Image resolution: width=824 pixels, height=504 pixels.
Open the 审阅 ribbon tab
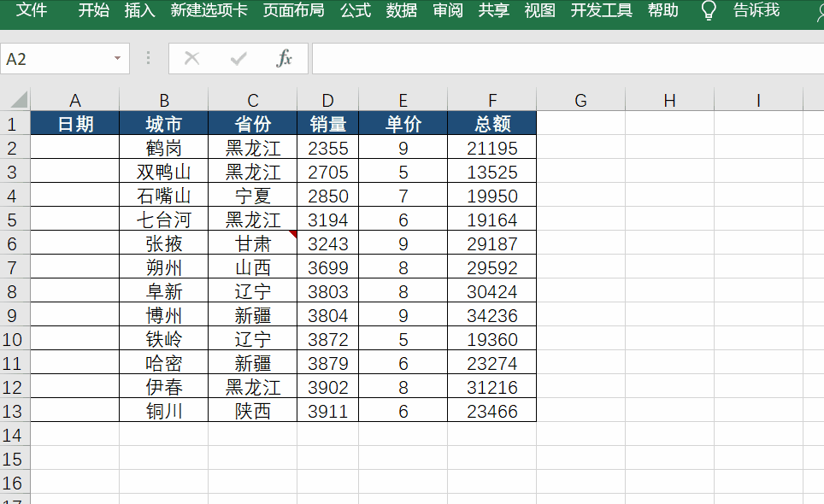tap(448, 10)
